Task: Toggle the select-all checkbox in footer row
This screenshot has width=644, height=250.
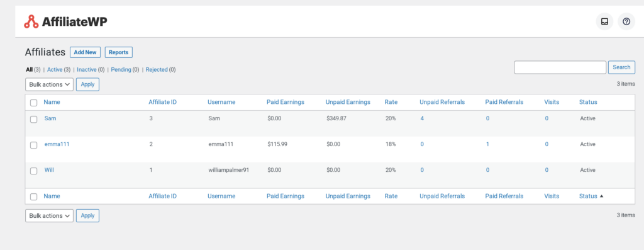Action: coord(34,196)
